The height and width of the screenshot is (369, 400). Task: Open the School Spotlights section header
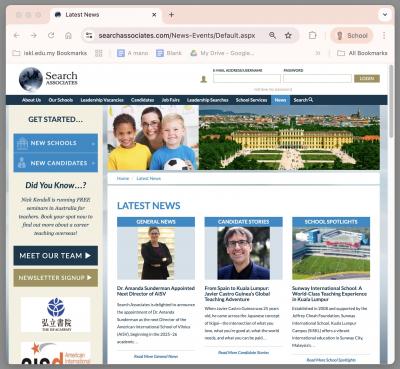point(331,222)
